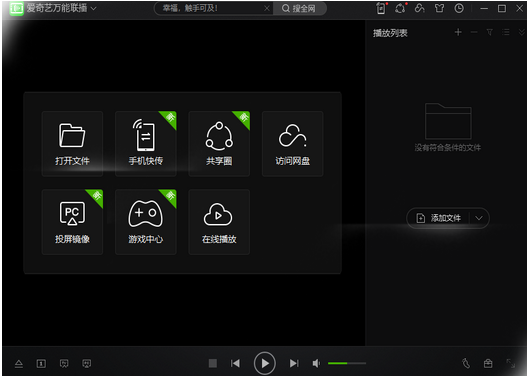The image size is (530, 381).
Task: Toggle fullscreen with the expand arrows icon
Action: (510, 363)
